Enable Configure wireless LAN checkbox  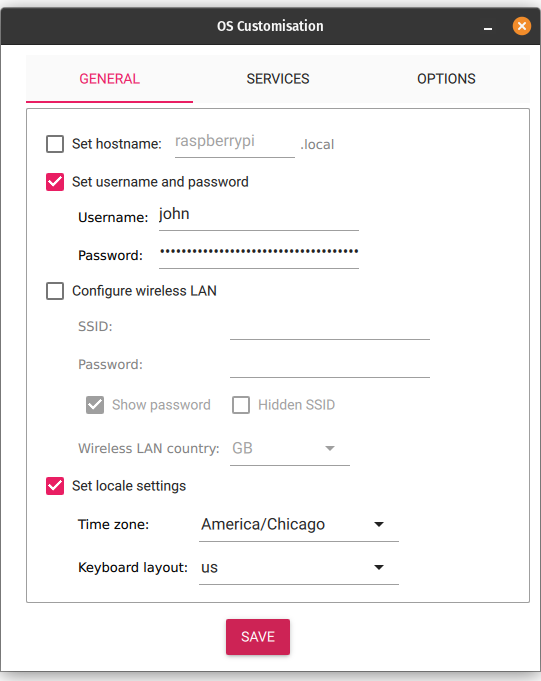[x=55, y=291]
